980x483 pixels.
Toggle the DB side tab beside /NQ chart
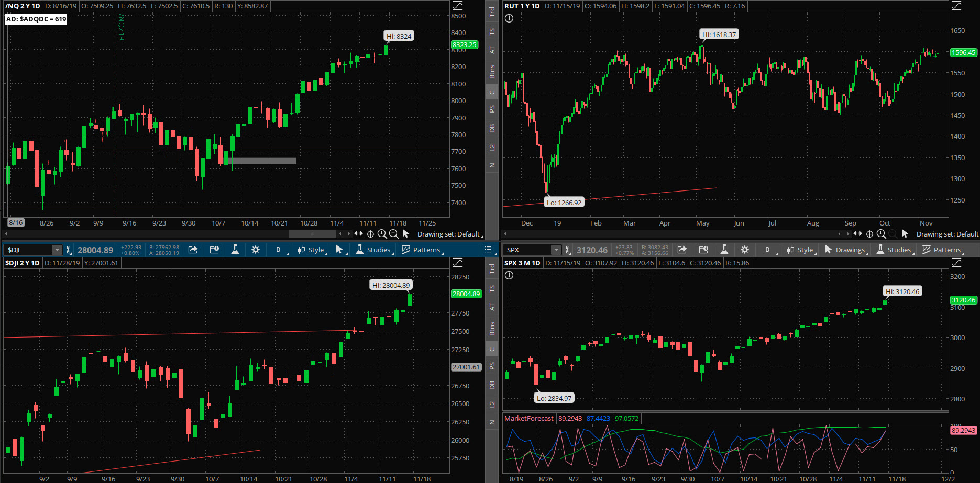coord(492,128)
